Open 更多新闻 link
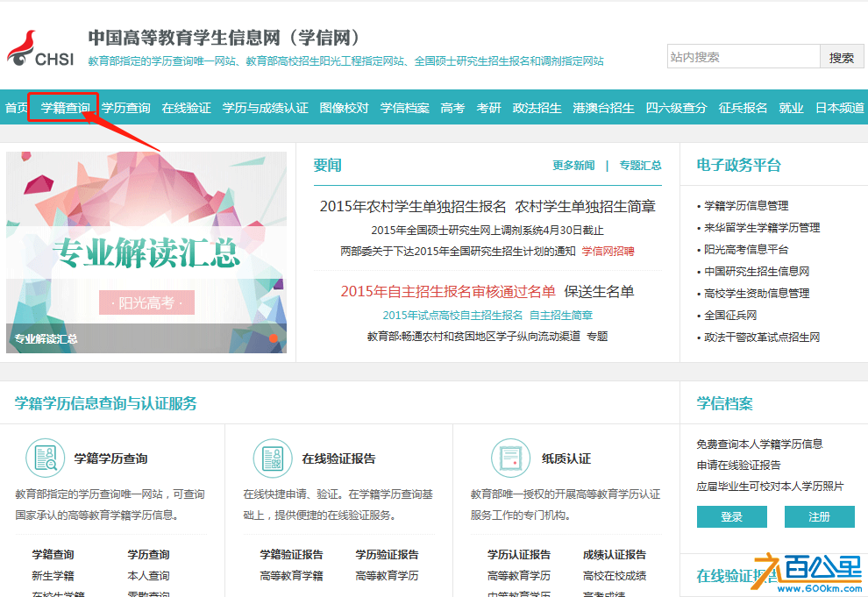 [573, 166]
